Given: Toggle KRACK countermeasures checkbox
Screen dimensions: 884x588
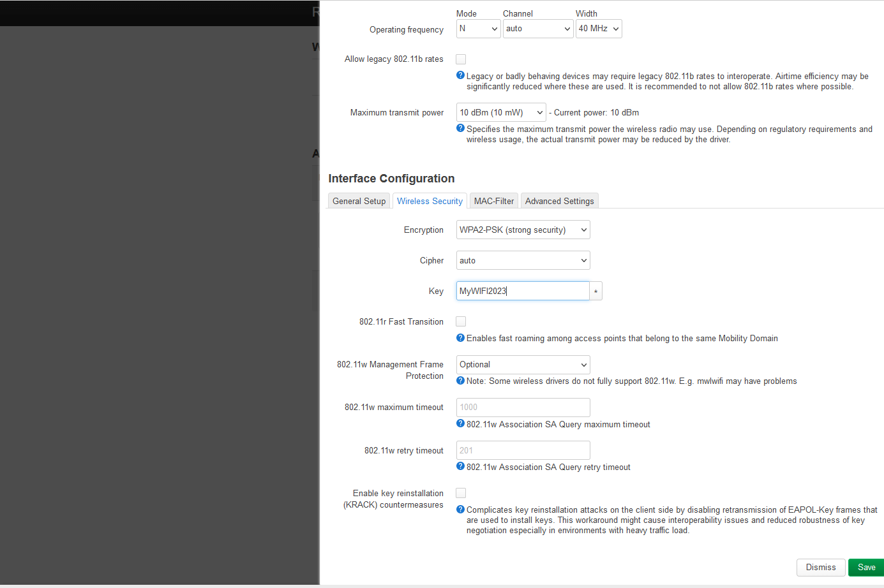Looking at the screenshot, I should pyautogui.click(x=461, y=493).
